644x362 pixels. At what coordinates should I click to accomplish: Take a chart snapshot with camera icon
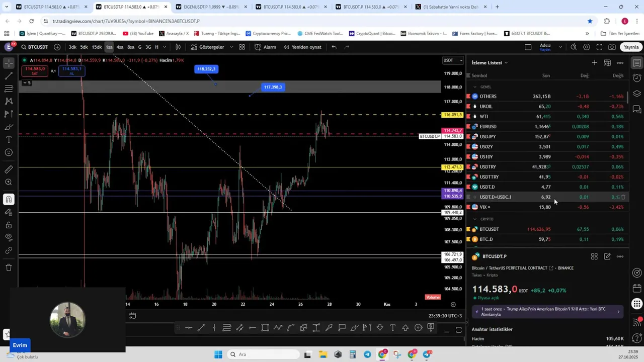click(x=612, y=47)
